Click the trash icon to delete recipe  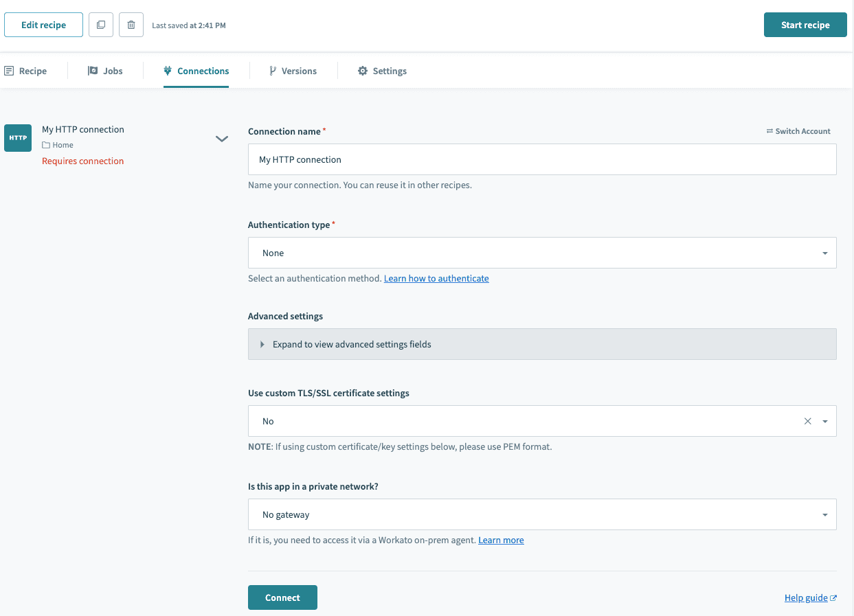pyautogui.click(x=131, y=24)
